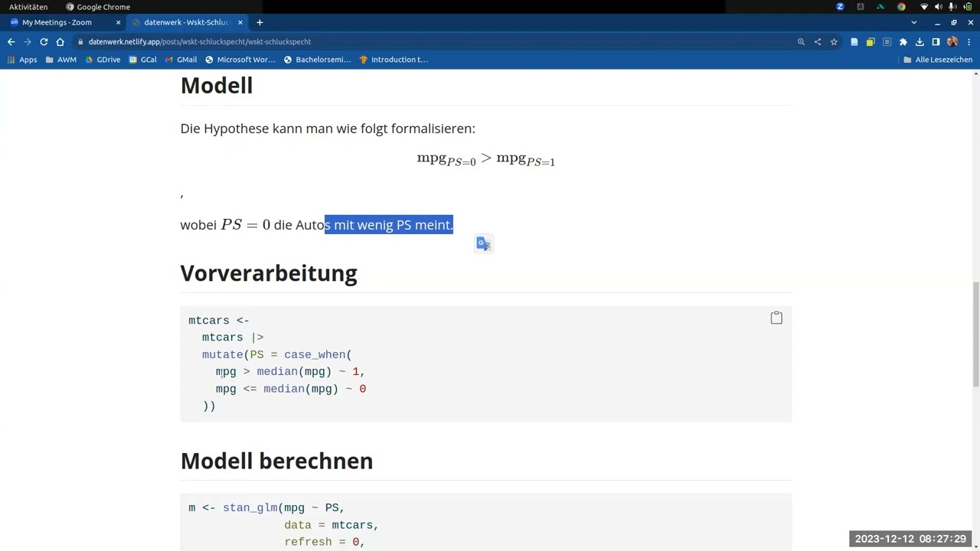Click the address bar URL
Image resolution: width=980 pixels, height=551 pixels.
200,42
